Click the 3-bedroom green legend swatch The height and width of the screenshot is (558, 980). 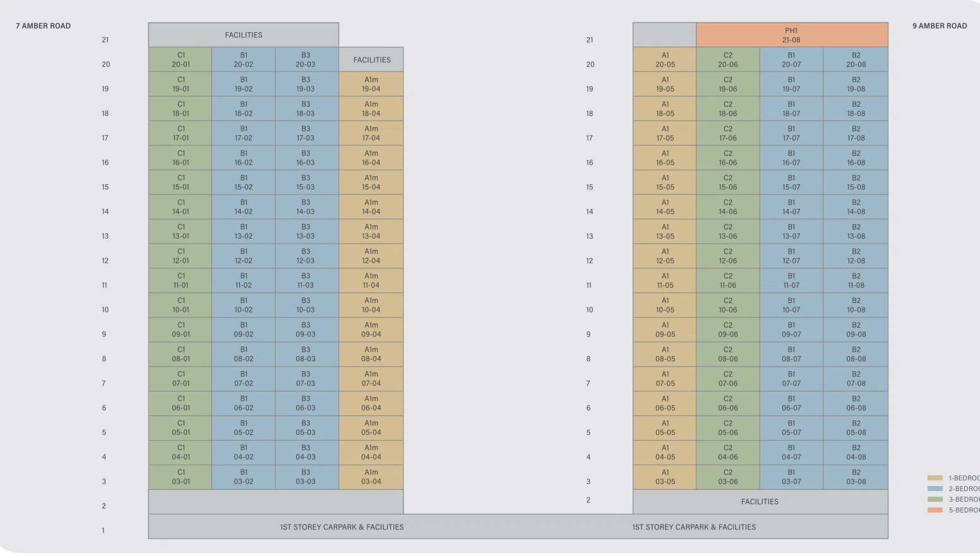[x=935, y=499]
